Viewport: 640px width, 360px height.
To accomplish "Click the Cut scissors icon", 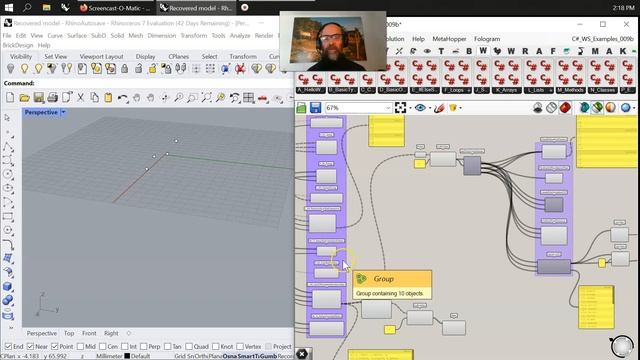I will (x=80, y=98).
